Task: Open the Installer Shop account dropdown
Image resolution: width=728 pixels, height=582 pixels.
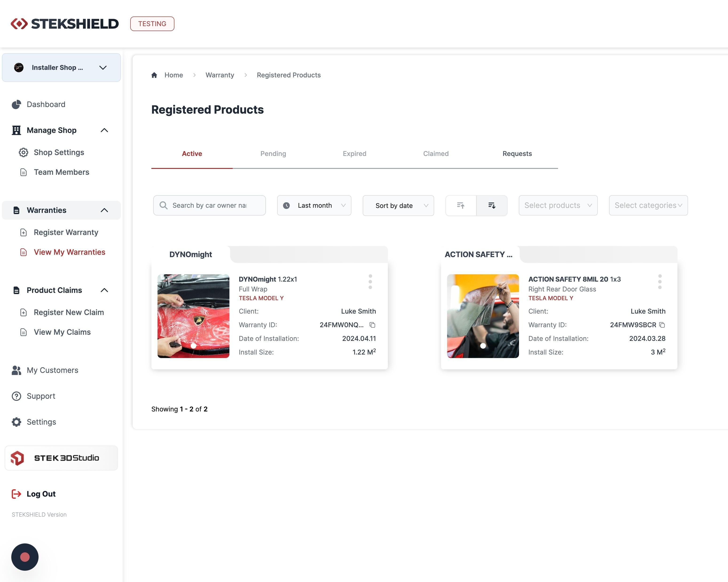Action: tap(61, 68)
